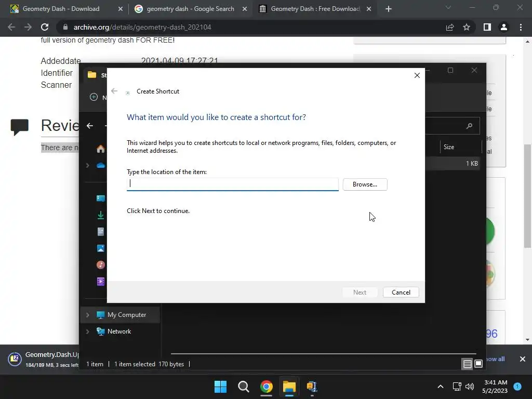Click the page vertical scrollbar
The height and width of the screenshot is (399, 532).
click(x=527, y=196)
